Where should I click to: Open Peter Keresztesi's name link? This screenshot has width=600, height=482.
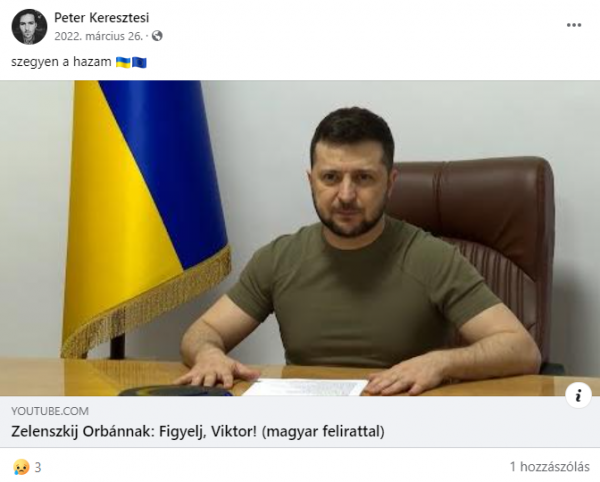click(x=101, y=18)
